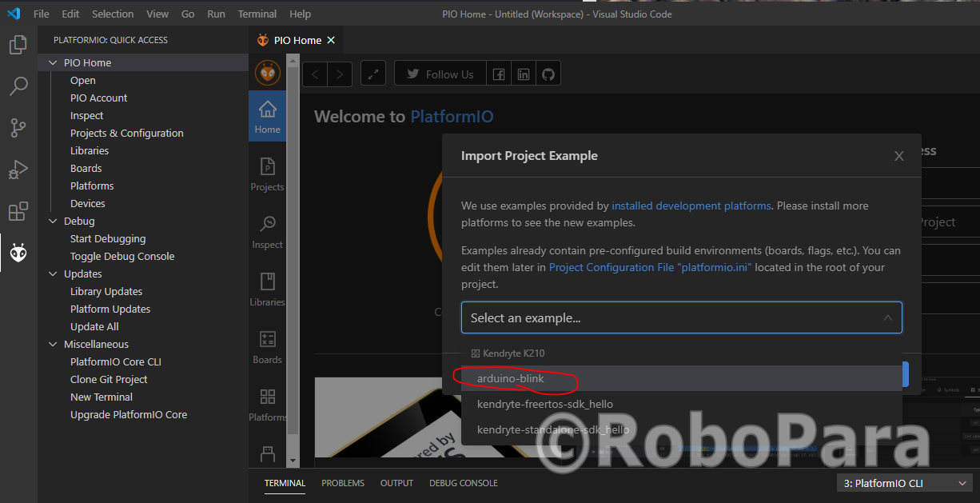The height and width of the screenshot is (503, 980).
Task: Select the Projects icon in PIO Home sidebar
Action: [x=267, y=176]
